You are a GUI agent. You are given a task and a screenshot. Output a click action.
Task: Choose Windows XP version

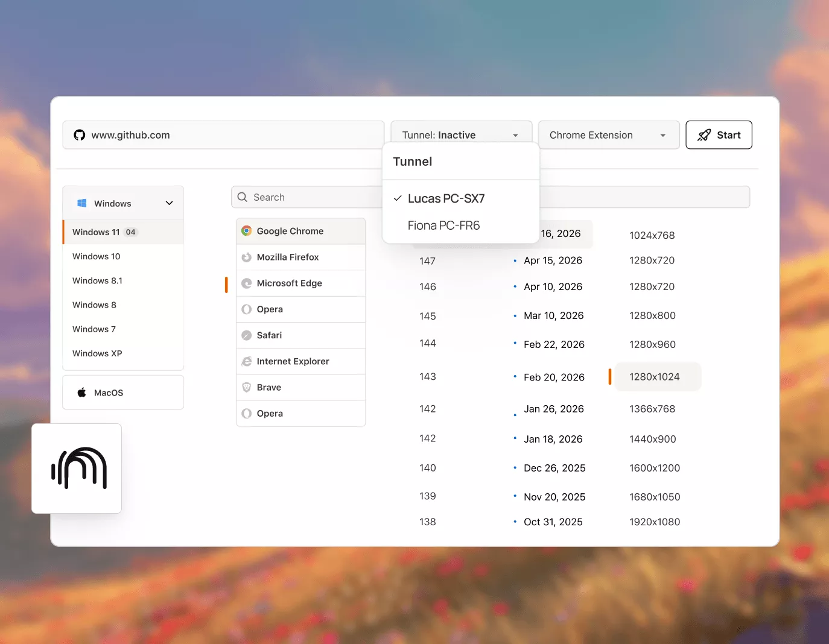pyautogui.click(x=123, y=353)
